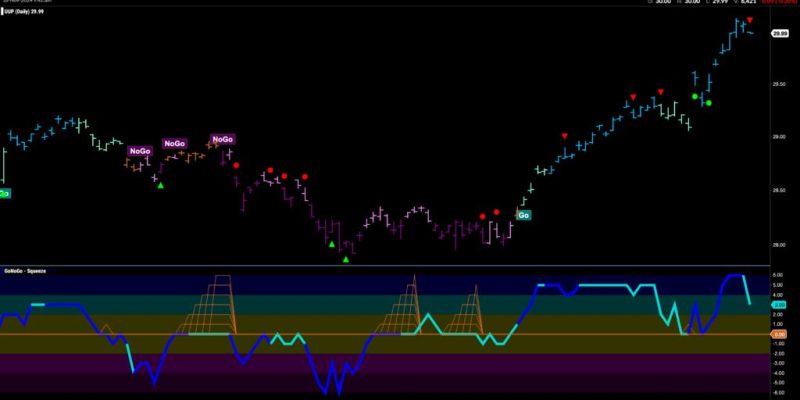This screenshot has width=800, height=400.
Task: Click the teal Go signal label
Action: (524, 215)
